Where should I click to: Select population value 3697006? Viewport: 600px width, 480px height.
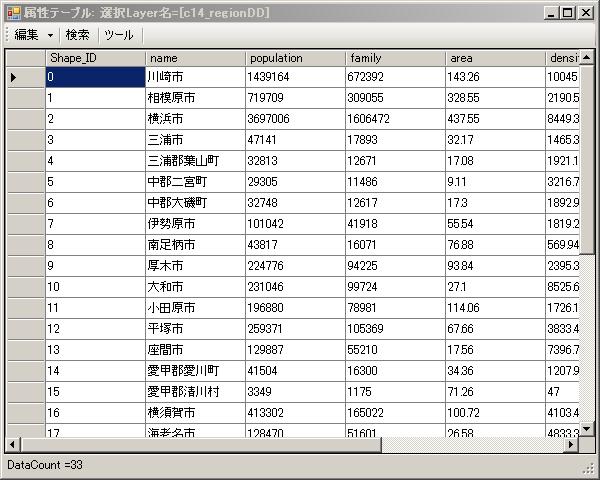coord(295,119)
